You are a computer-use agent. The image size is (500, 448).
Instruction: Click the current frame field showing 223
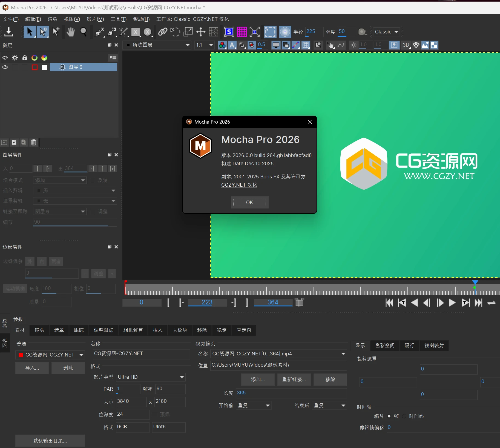click(x=207, y=302)
